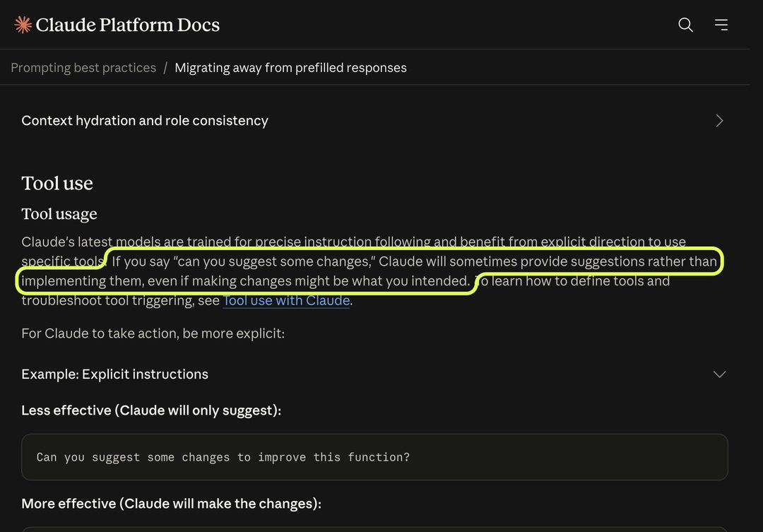Select Migrating away from prefilled responses breadcrumb
Image resolution: width=763 pixels, height=532 pixels.
pyautogui.click(x=290, y=67)
